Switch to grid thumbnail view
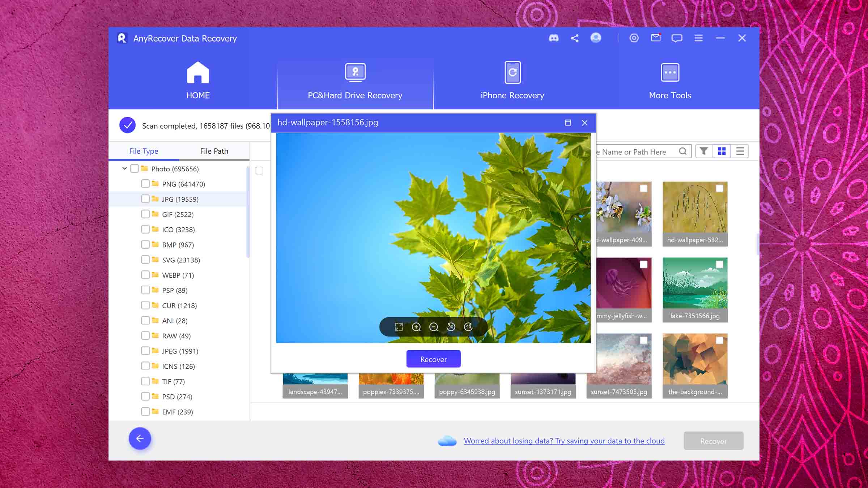Image resolution: width=868 pixels, height=488 pixels. click(722, 151)
